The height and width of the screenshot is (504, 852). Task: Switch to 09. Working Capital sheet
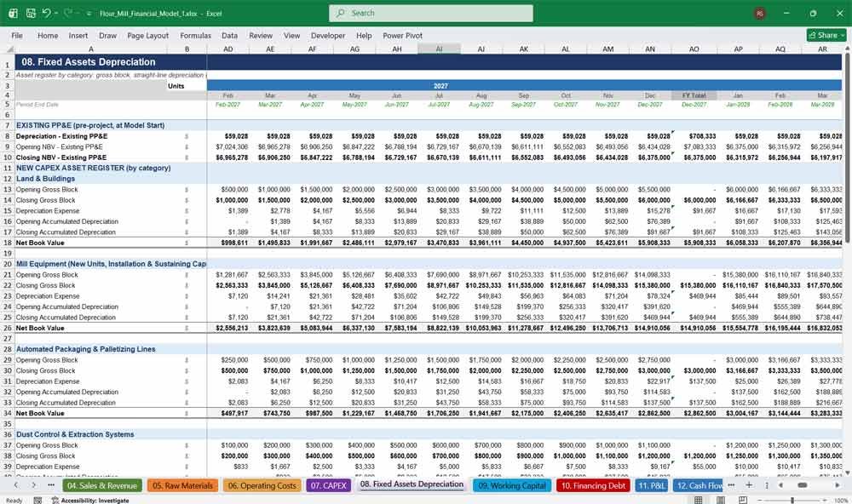[x=512, y=485]
